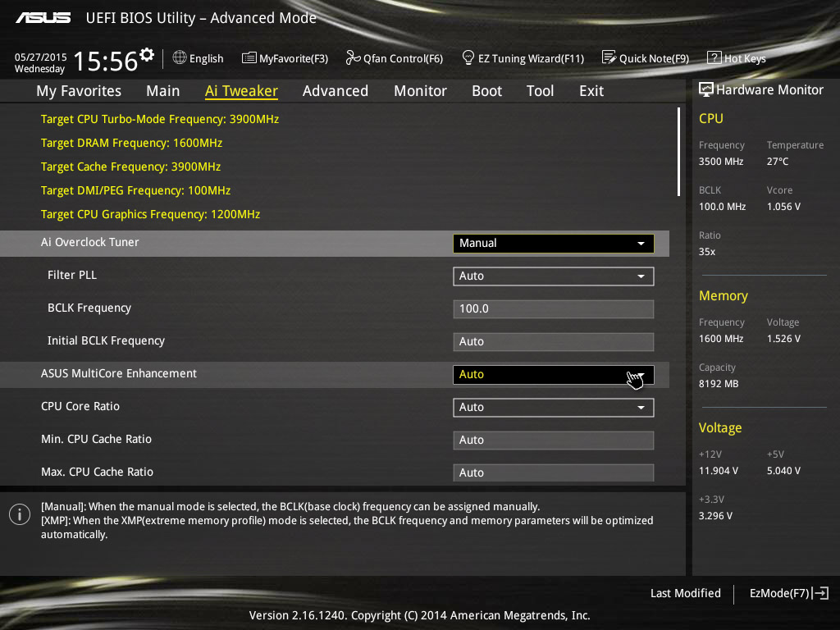Screen dimensions: 840x630
Task: Open the Monitor tab
Action: [420, 91]
